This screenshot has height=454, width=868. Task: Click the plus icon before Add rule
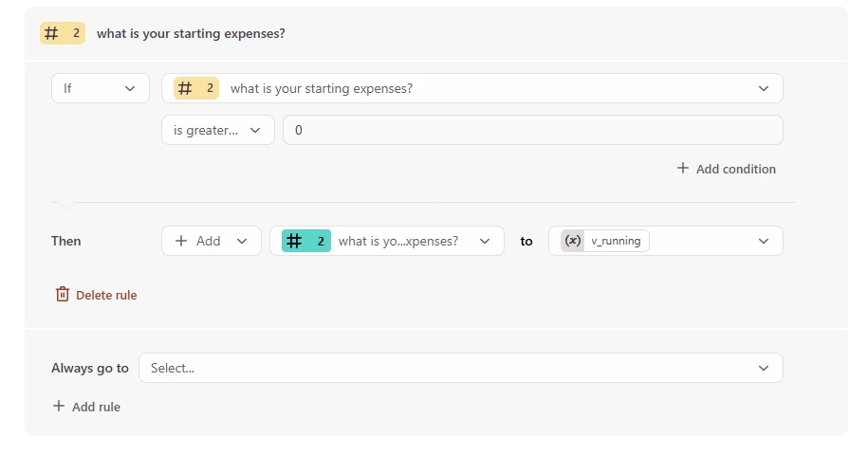tap(59, 407)
